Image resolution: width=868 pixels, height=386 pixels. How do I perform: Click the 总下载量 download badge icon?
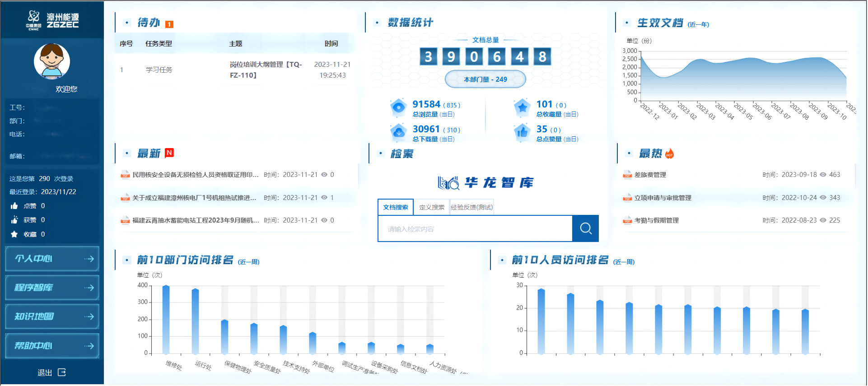[398, 133]
